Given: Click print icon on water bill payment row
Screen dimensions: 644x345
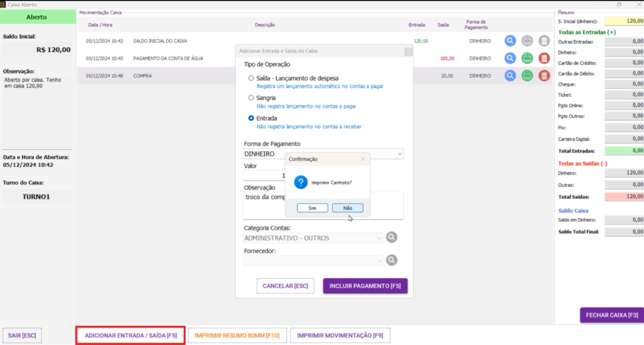Looking at the screenshot, I should (x=527, y=59).
